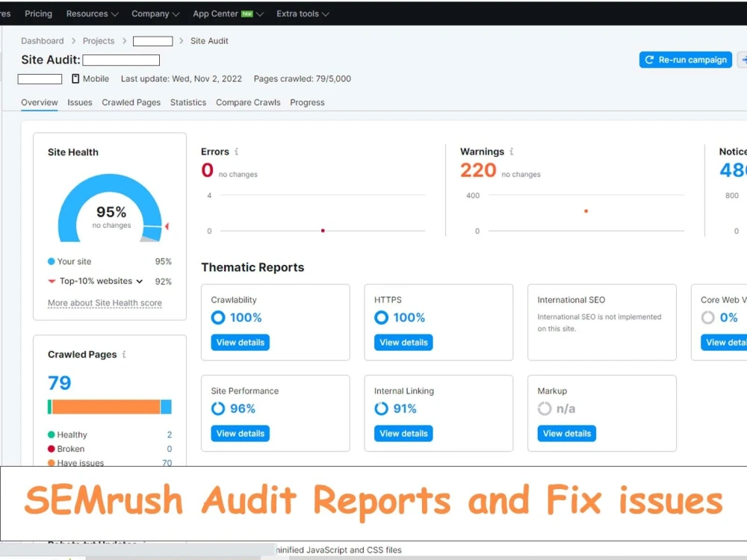Click the red Top-10% websites marker icon
The width and height of the screenshot is (747, 560).
(52, 281)
